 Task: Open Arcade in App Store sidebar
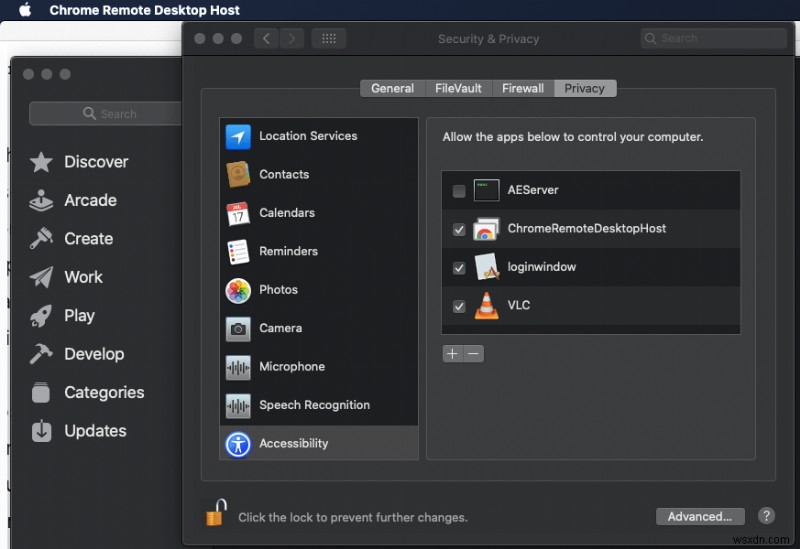tap(73, 200)
